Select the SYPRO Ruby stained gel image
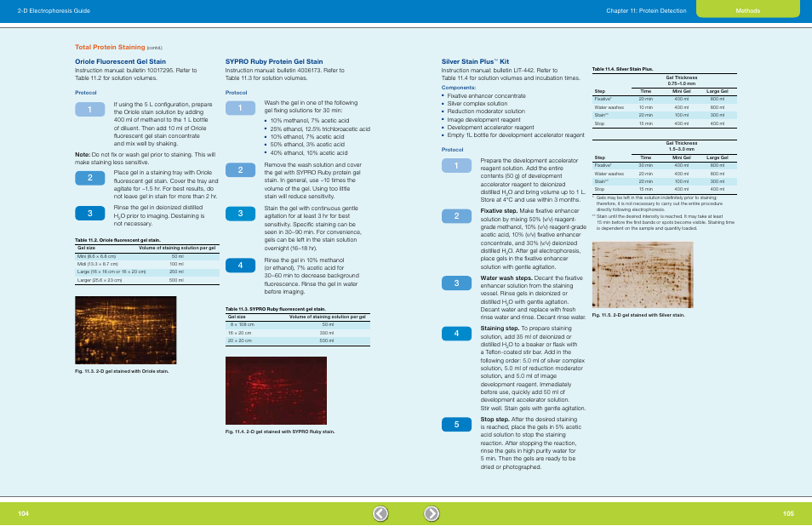This screenshot has width=812, height=526. coord(276,391)
